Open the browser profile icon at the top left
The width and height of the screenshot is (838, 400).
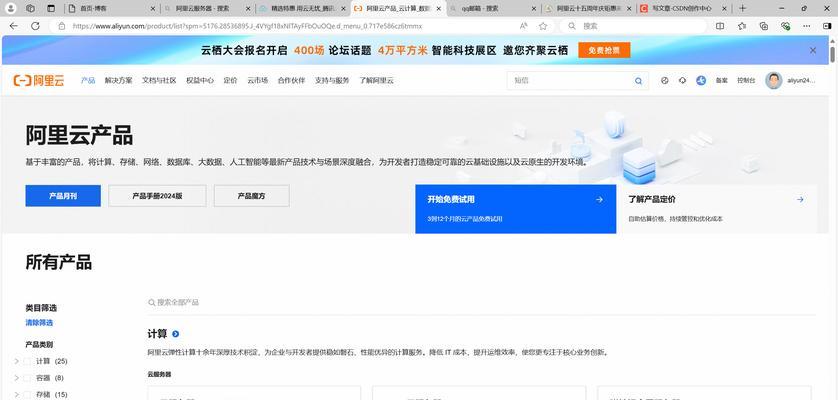coord(11,8)
